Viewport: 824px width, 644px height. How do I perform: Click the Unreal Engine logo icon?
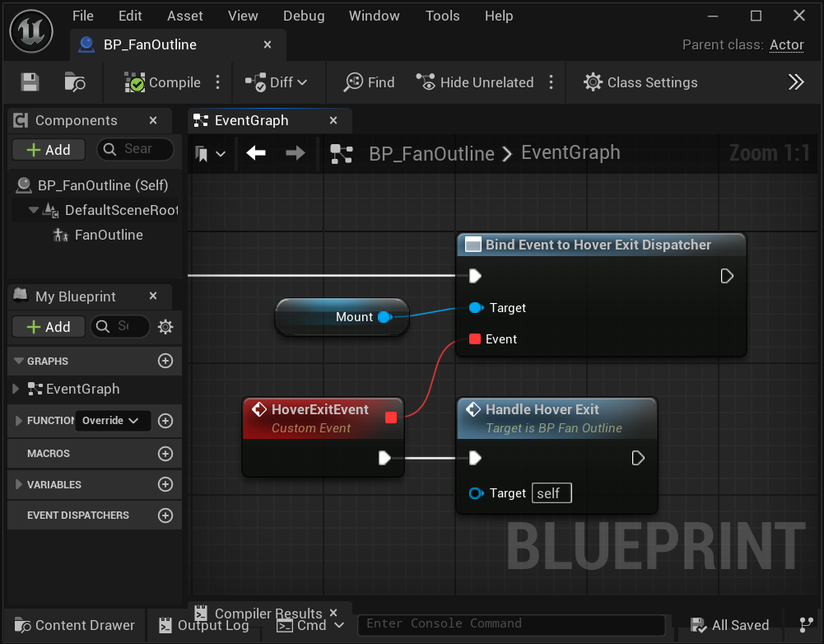click(x=31, y=31)
